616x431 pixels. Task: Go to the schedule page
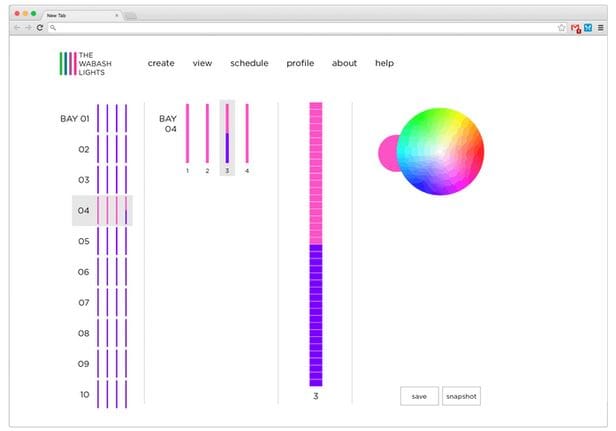249,63
